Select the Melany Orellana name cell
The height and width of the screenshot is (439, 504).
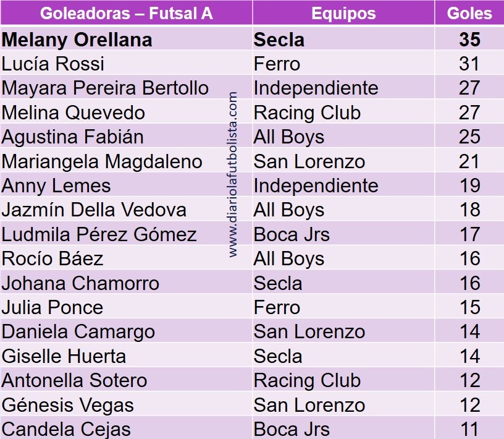77,40
